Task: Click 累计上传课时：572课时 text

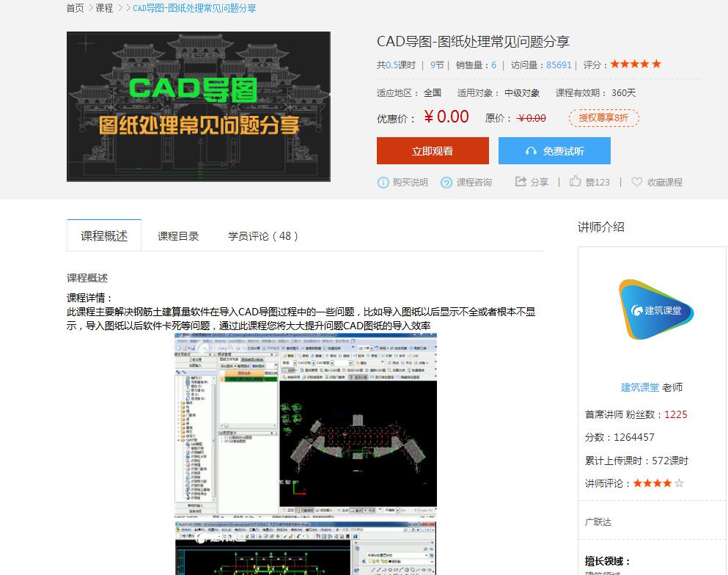Action: point(636,461)
